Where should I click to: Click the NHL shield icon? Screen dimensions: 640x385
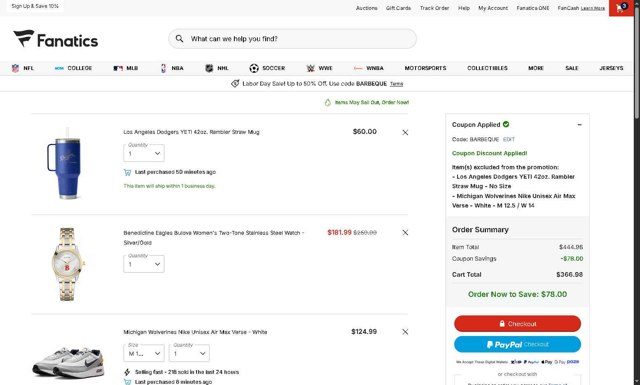(x=209, y=68)
